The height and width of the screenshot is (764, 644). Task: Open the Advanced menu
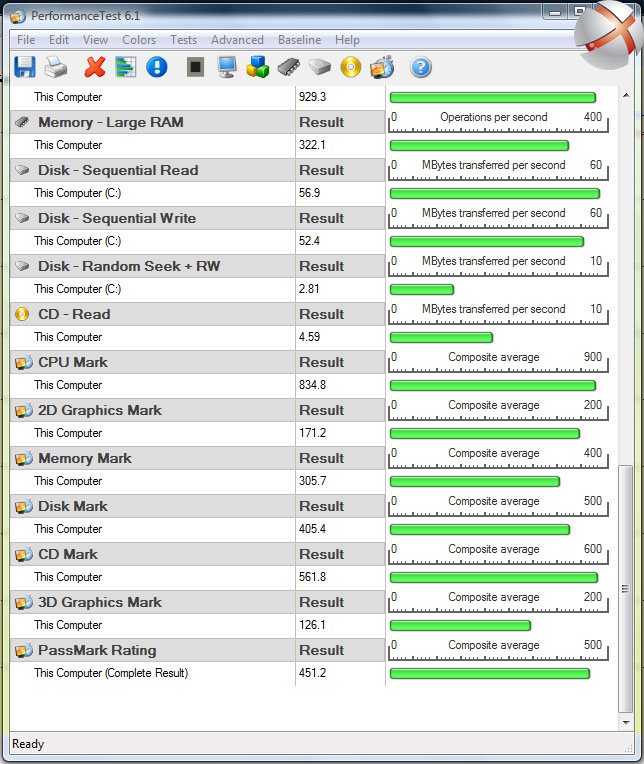click(237, 40)
